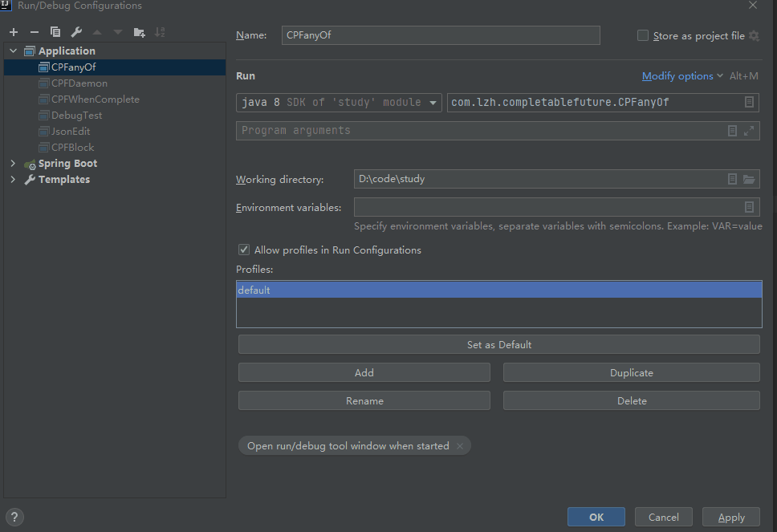Expand the Templates tree node
Viewport: 777px width, 532px height.
[13, 180]
